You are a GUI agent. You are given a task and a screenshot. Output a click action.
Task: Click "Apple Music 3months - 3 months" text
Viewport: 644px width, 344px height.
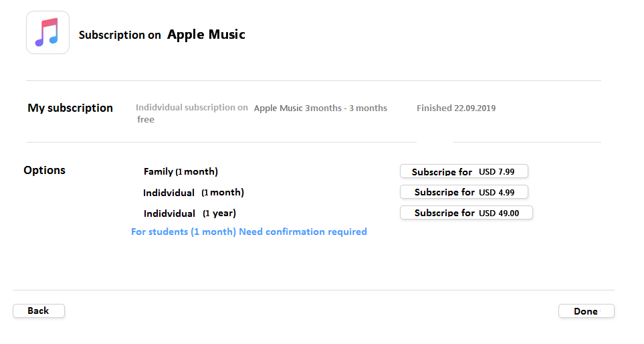tap(320, 108)
